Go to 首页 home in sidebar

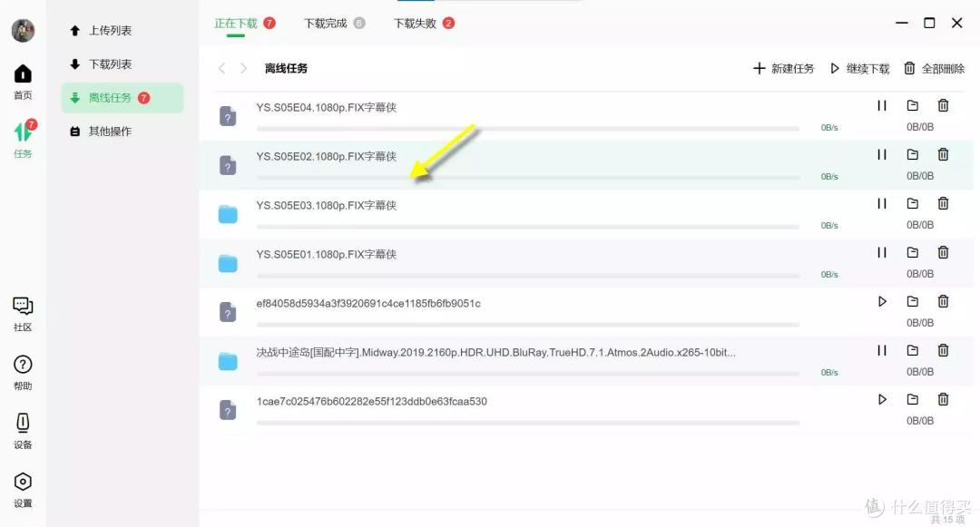pyautogui.click(x=23, y=82)
